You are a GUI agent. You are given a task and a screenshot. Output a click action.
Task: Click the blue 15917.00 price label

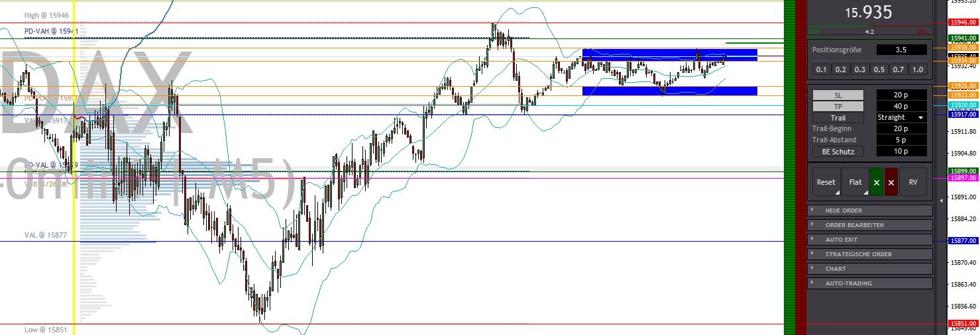point(963,115)
